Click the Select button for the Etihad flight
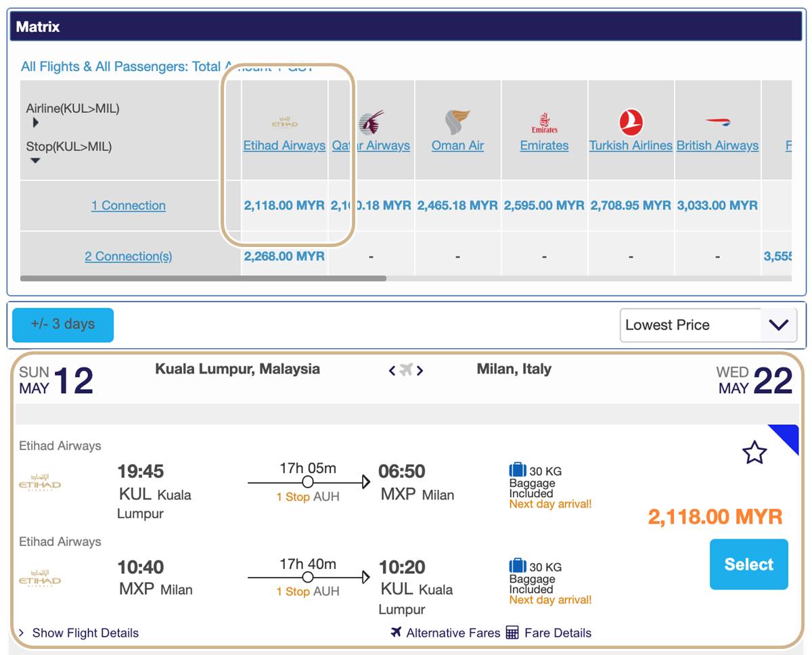Screen dimensions: 812x655 749,564
